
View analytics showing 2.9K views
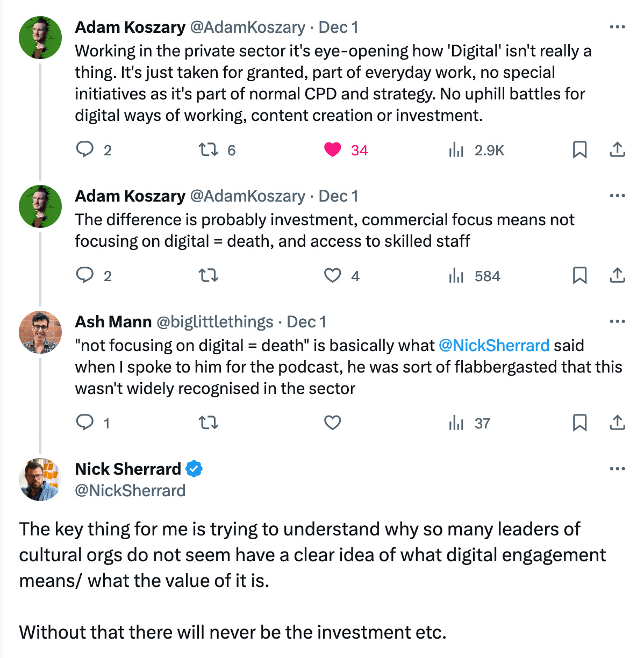coord(456,150)
